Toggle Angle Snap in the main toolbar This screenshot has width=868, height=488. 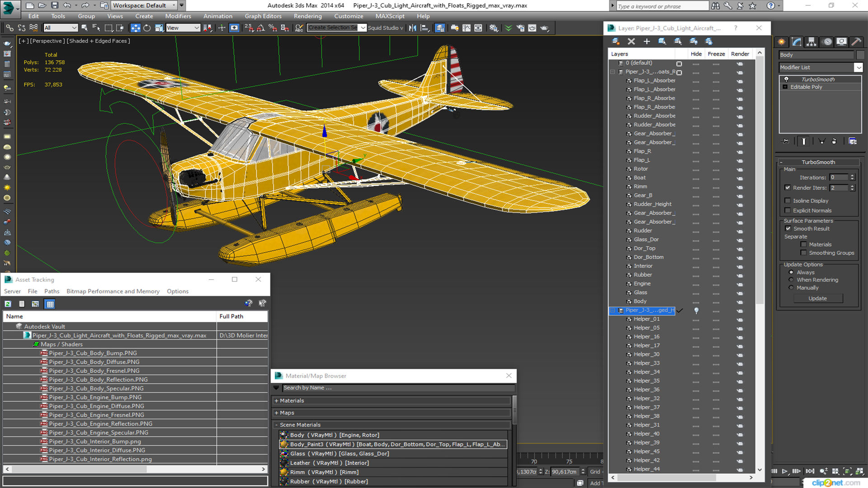coord(260,28)
